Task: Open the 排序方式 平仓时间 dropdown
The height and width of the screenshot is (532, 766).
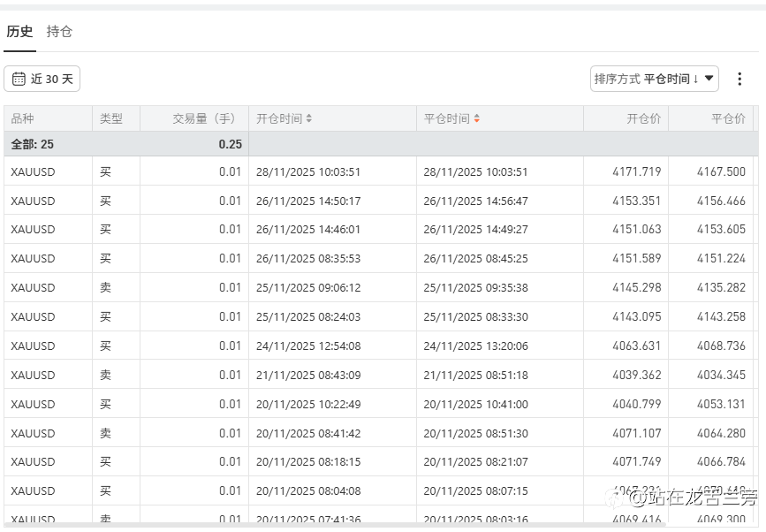Action: tap(654, 79)
